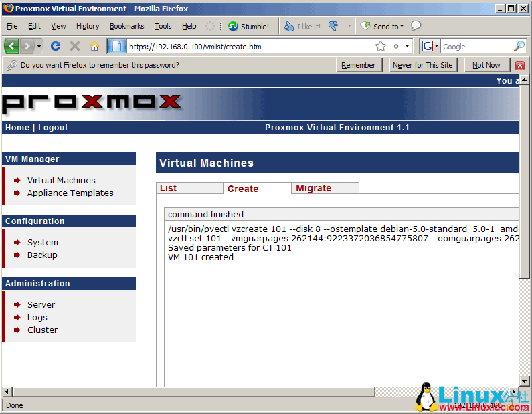This screenshot has width=532, height=414.
Task: Open the address bar history dropdown
Action: coord(407,46)
